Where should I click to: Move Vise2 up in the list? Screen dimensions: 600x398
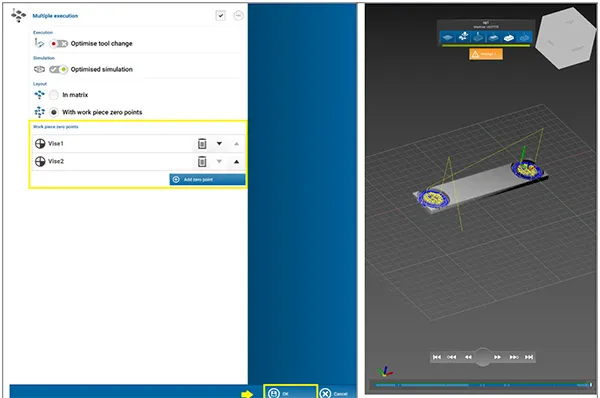236,161
